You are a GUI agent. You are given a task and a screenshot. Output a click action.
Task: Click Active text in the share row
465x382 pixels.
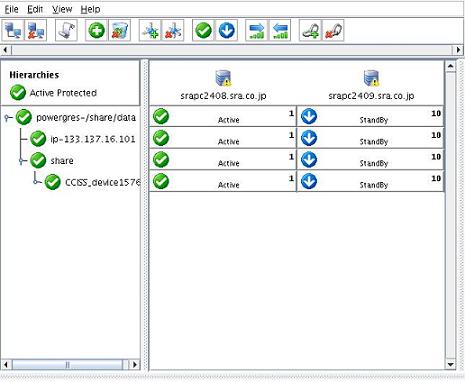(229, 163)
